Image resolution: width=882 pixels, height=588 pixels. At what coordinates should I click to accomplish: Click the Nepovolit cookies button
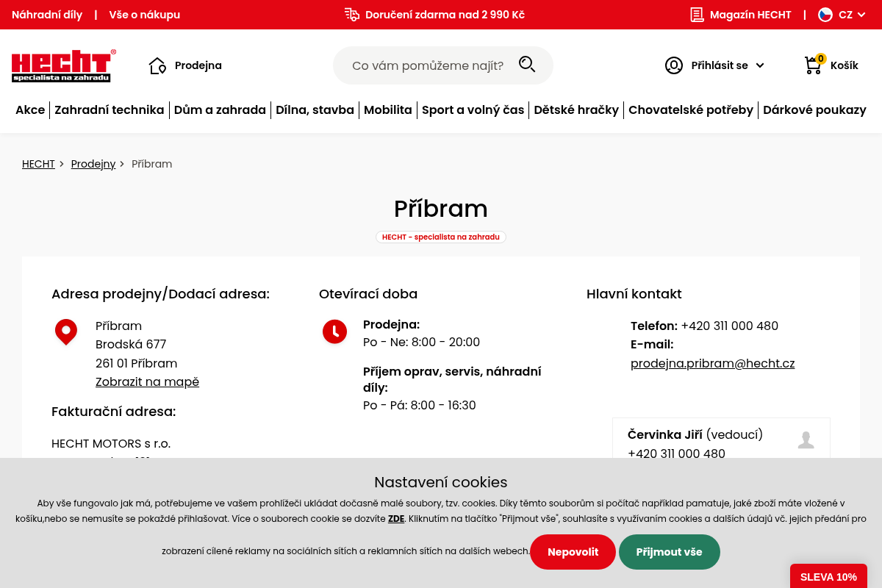point(573,552)
